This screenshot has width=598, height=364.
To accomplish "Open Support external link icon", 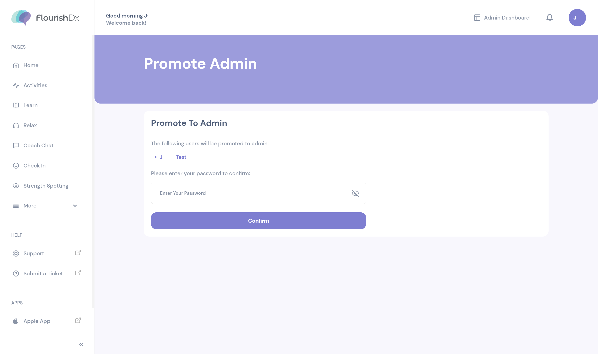I will tap(78, 252).
